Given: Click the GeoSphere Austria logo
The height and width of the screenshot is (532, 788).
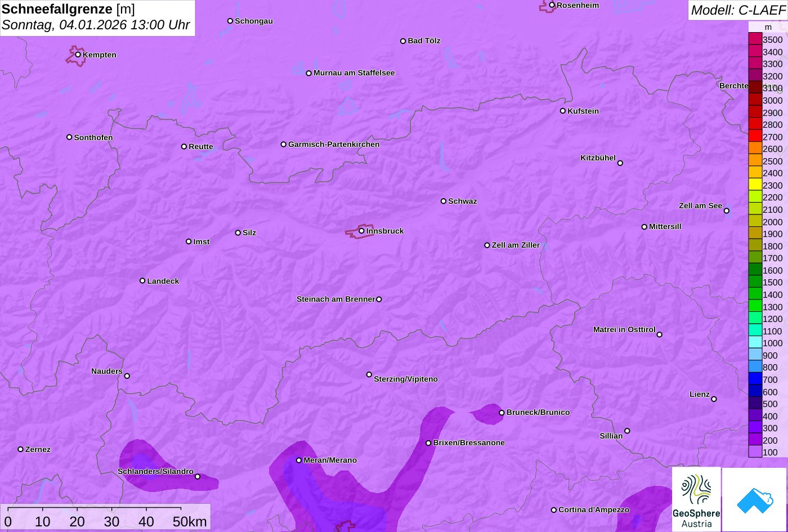Looking at the screenshot, I should 696,499.
